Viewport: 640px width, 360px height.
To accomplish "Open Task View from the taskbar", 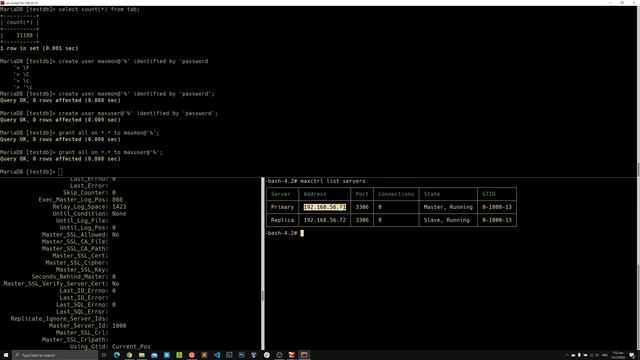I will [104, 355].
